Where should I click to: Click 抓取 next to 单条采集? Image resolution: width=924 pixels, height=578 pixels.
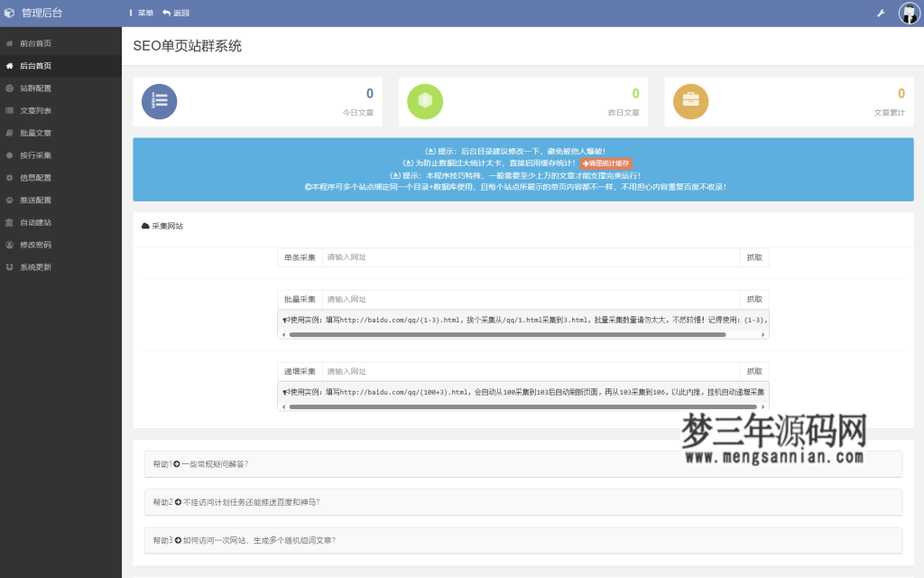754,256
